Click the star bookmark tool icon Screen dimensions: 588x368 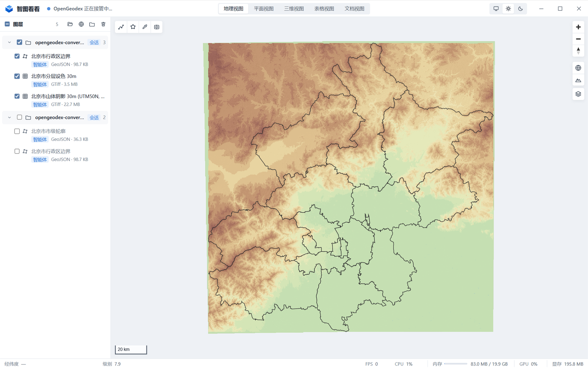(x=133, y=27)
